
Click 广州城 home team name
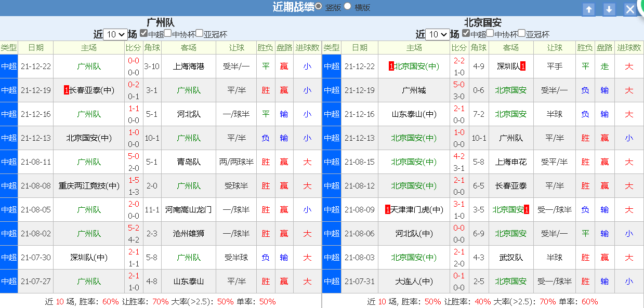point(414,90)
